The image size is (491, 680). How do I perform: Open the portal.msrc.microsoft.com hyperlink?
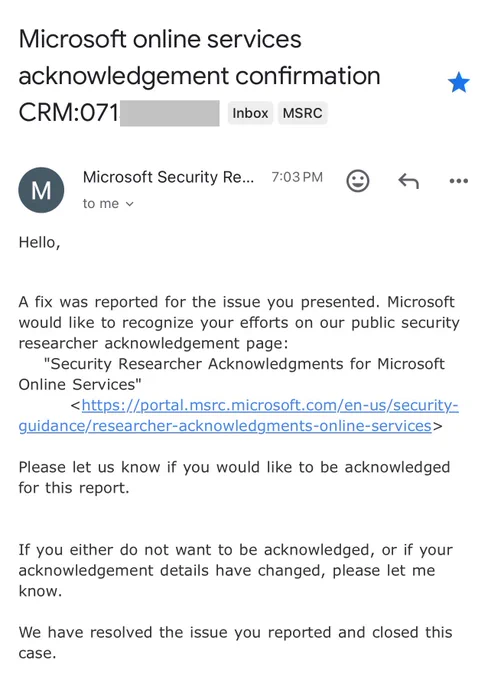click(x=270, y=405)
